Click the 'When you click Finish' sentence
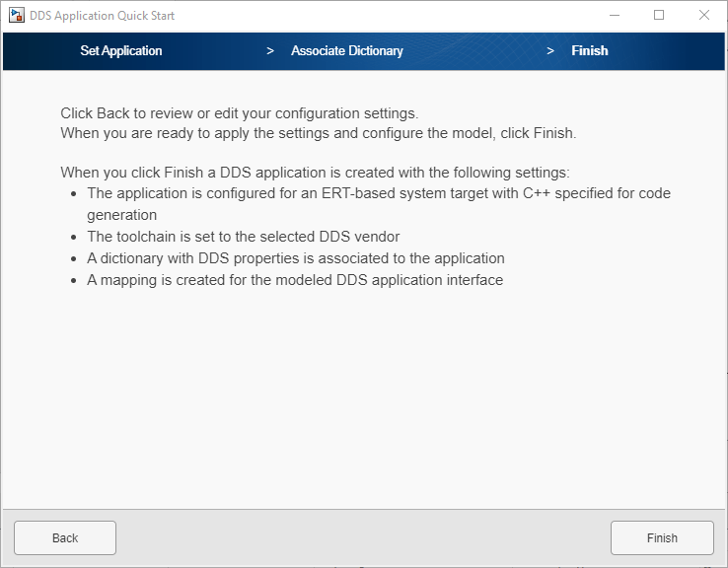This screenshot has width=728, height=568. coord(315,172)
